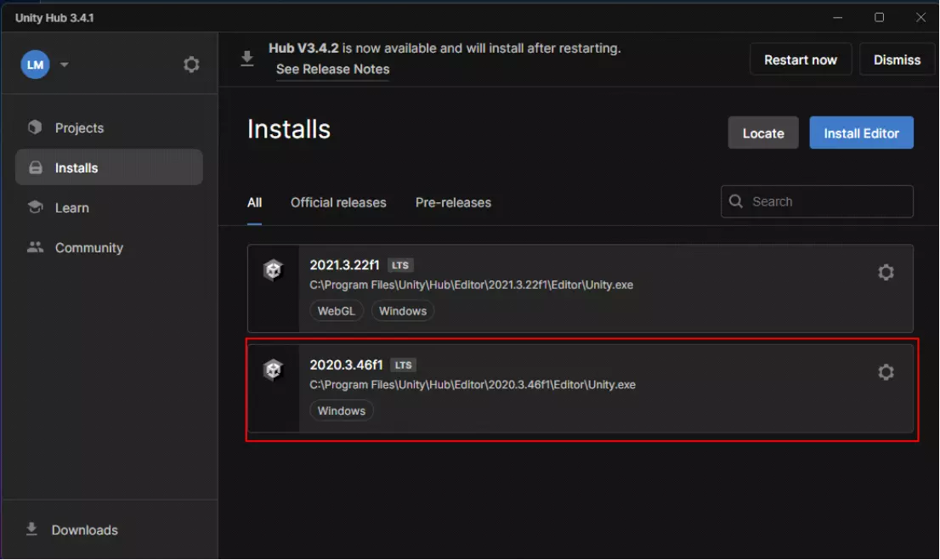Screen dimensions: 940x560
Task: Switch to Pre-releases tab
Action: click(453, 202)
